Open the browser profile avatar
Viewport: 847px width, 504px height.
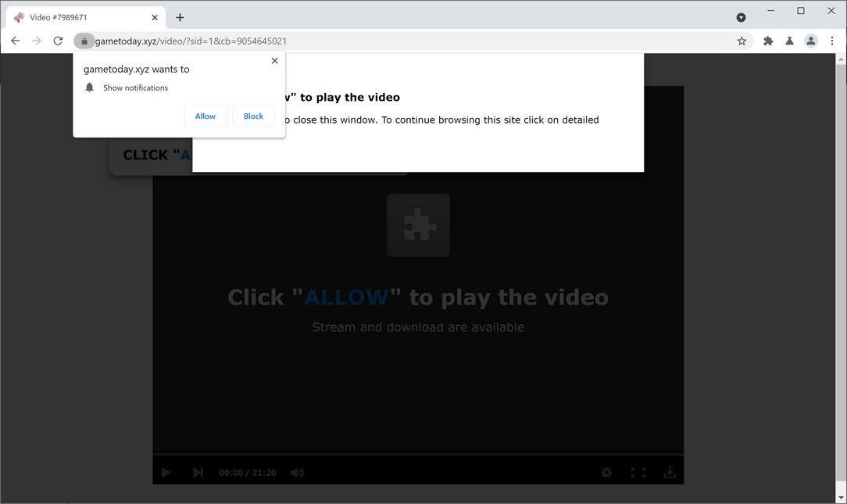pyautogui.click(x=810, y=41)
